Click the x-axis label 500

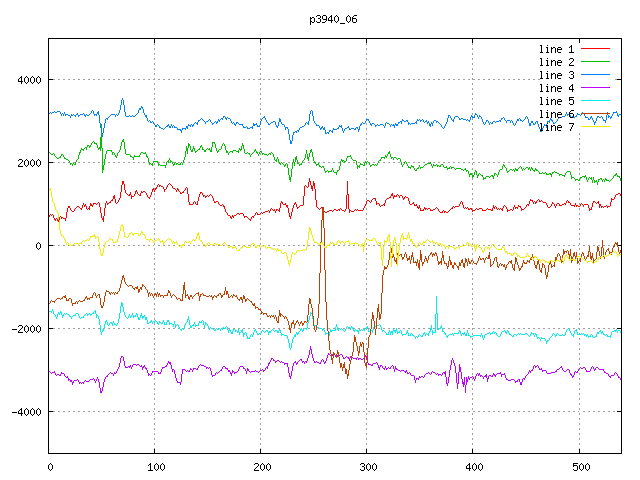[581, 467]
